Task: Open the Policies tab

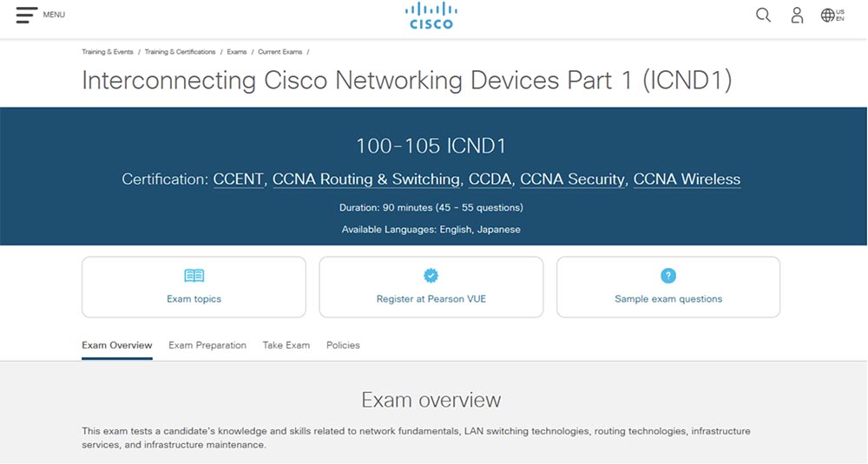Action: pyautogui.click(x=343, y=345)
